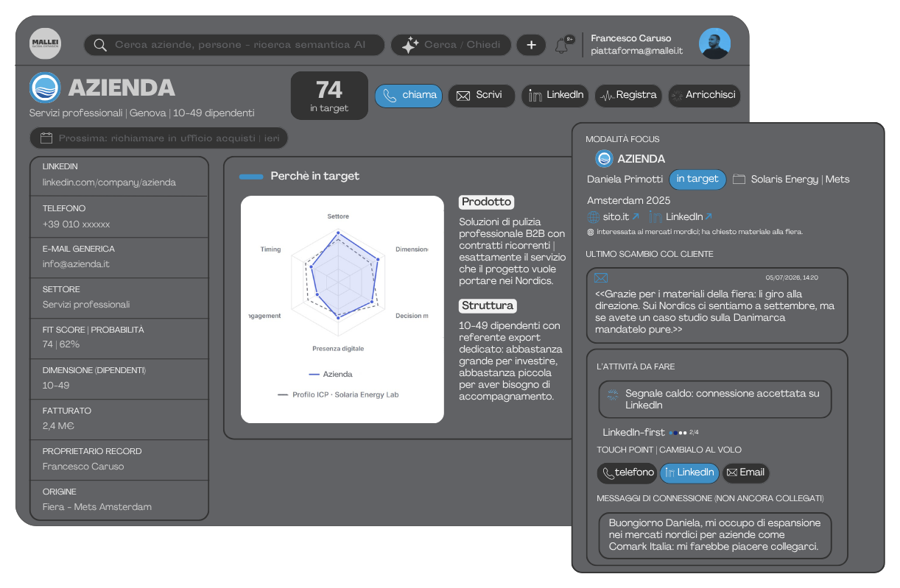Click the blue wave company logo beside the large AZIENDA title

pos(45,88)
